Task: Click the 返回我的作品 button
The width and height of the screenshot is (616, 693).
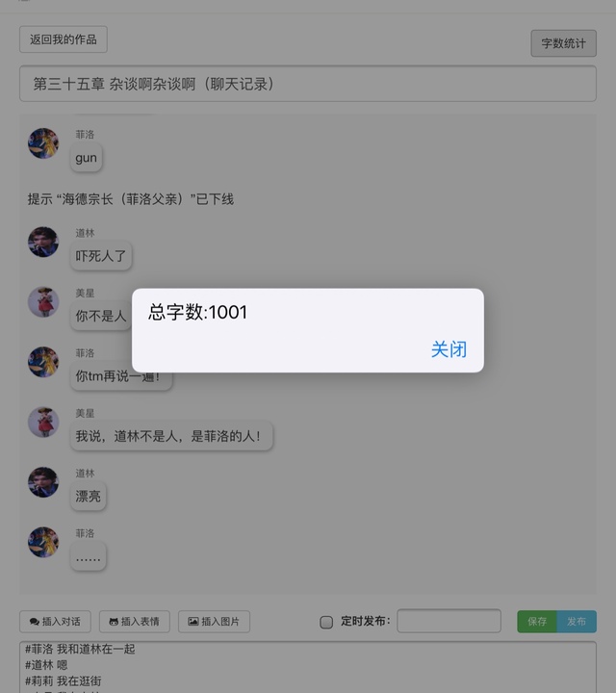Action: [64, 39]
